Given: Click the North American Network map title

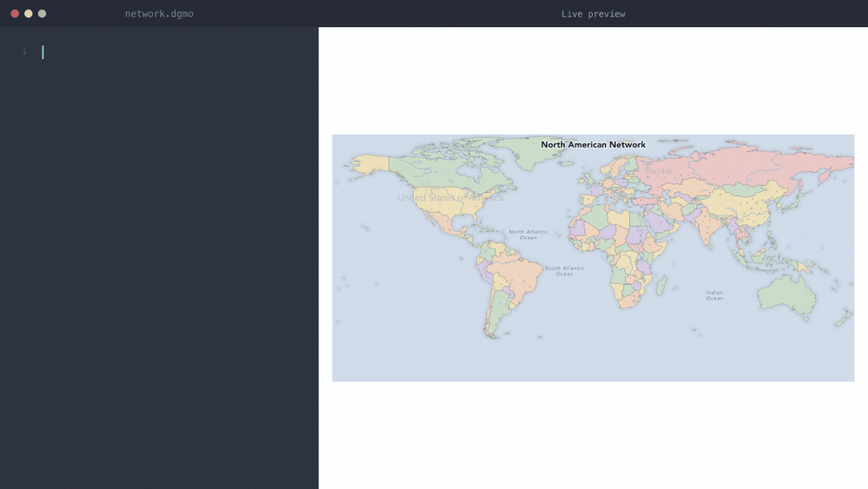Looking at the screenshot, I should pyautogui.click(x=593, y=144).
